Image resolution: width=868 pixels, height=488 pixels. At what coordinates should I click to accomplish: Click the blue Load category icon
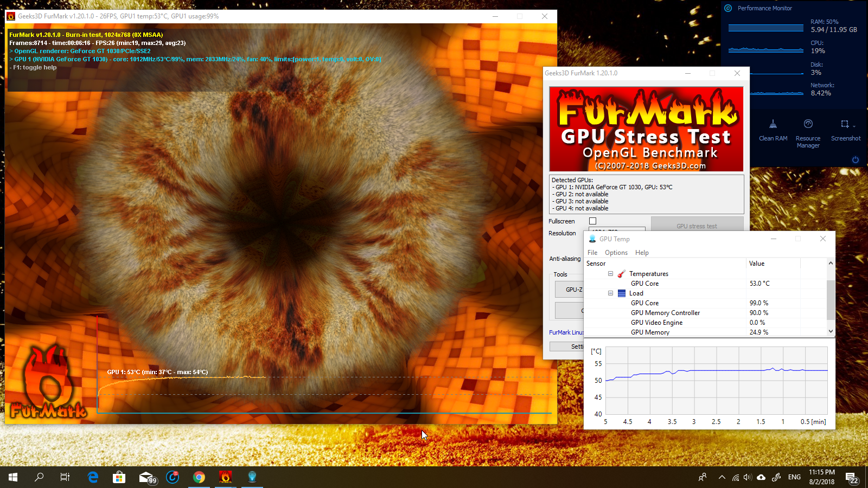click(622, 293)
